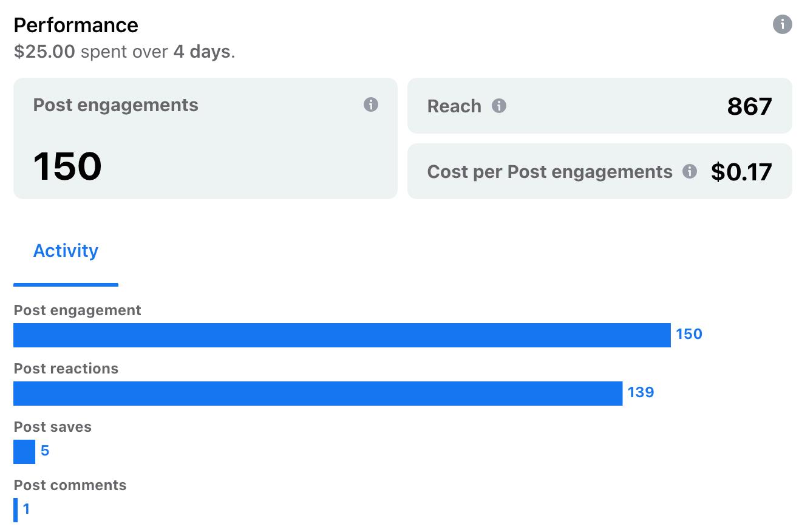
Task: Click the Post saves label
Action: coord(53,427)
